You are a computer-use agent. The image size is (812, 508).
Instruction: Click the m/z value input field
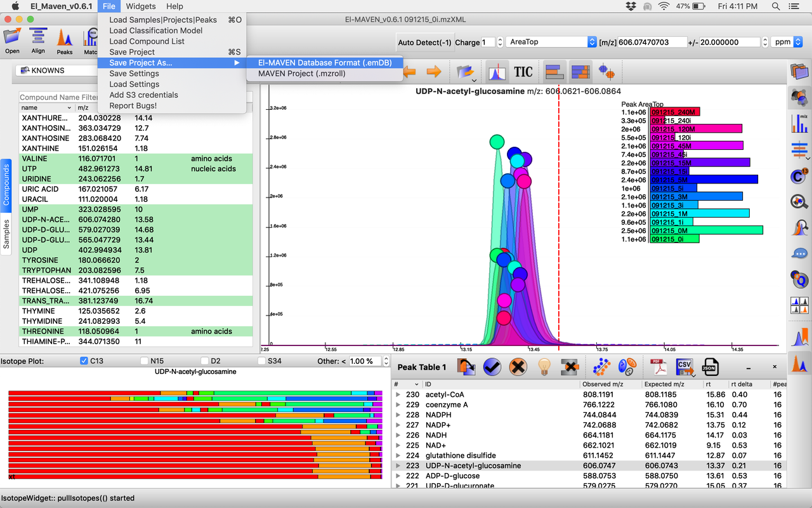pyautogui.click(x=653, y=42)
